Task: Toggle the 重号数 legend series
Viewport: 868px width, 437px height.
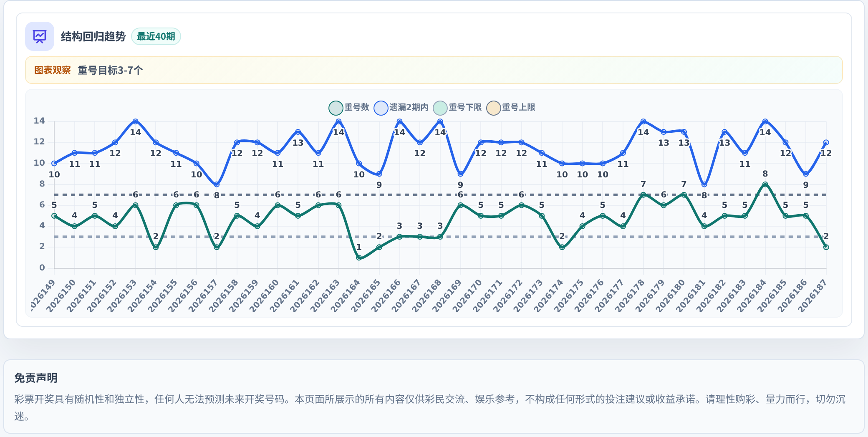Action: [349, 108]
